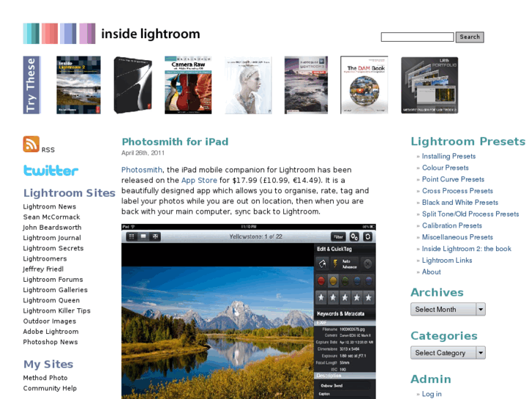Open Calibration Presets page
The image size is (532, 399).
pyautogui.click(x=452, y=225)
